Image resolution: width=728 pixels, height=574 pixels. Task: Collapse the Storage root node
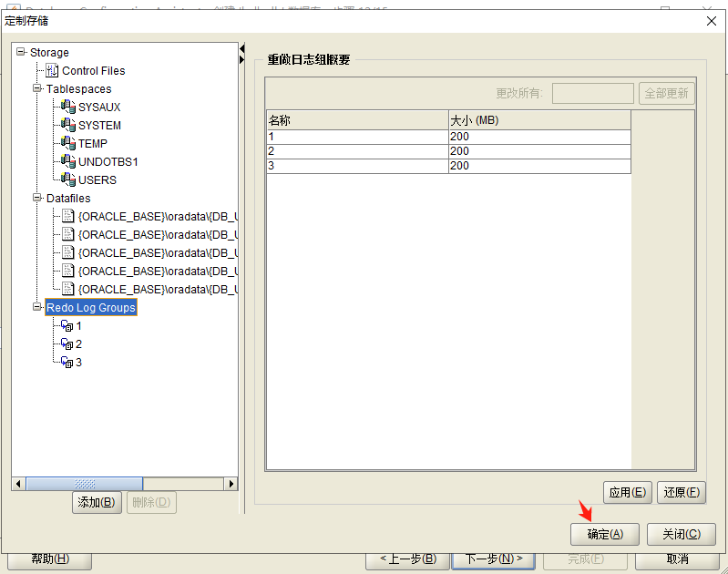(21, 51)
